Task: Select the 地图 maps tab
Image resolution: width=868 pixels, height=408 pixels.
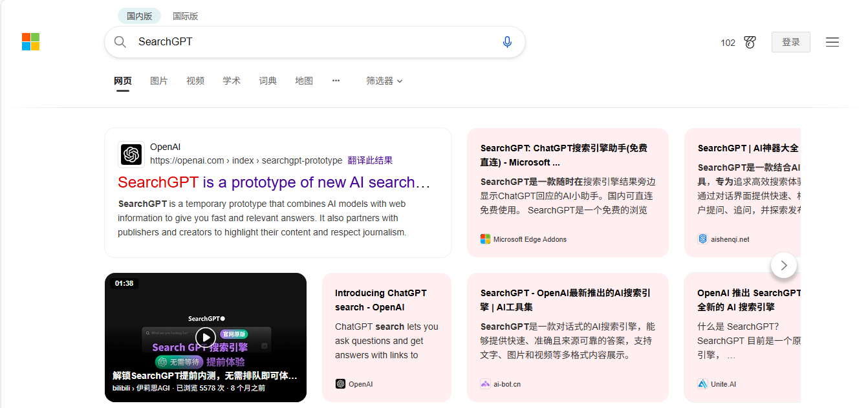Action: coord(304,81)
